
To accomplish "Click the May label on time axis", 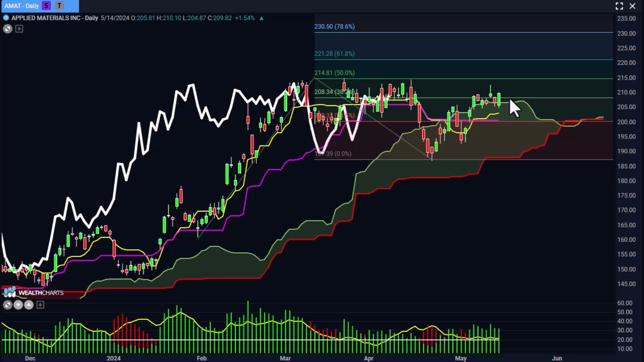I will click(461, 358).
